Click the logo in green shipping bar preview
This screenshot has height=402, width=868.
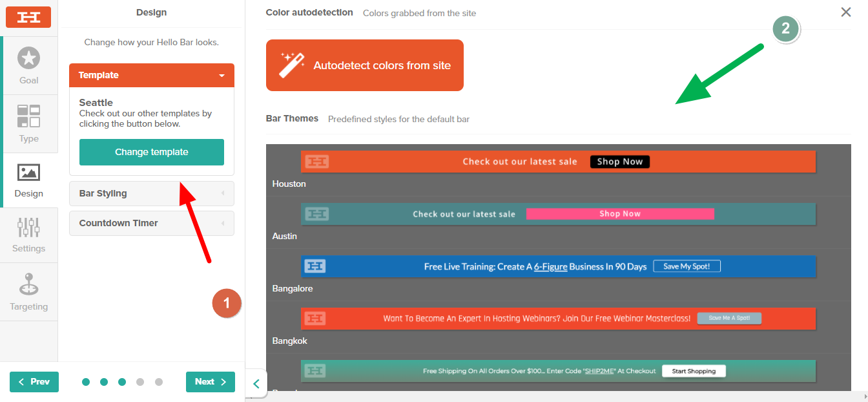click(x=315, y=371)
